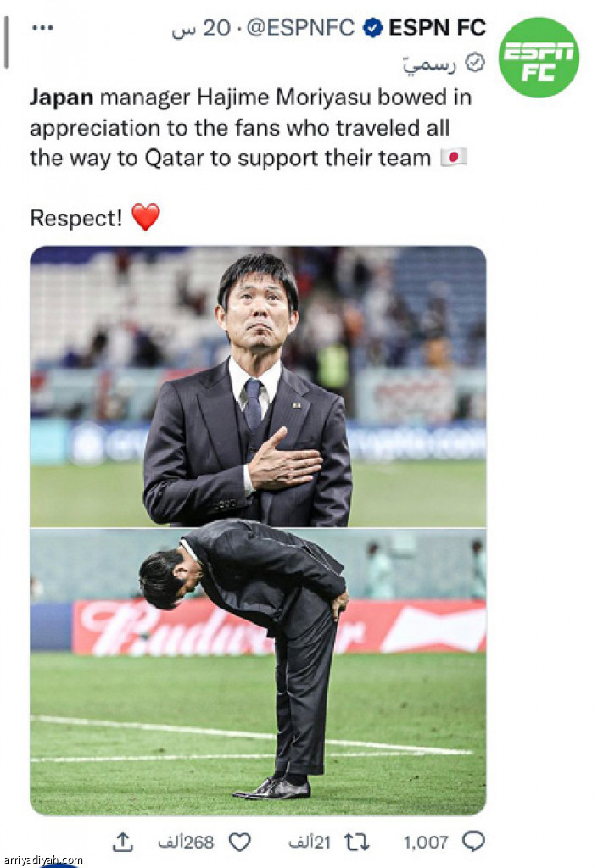Click the tweet timestamp showing 20
Viewport: 609px width, 868px height.
click(x=202, y=28)
